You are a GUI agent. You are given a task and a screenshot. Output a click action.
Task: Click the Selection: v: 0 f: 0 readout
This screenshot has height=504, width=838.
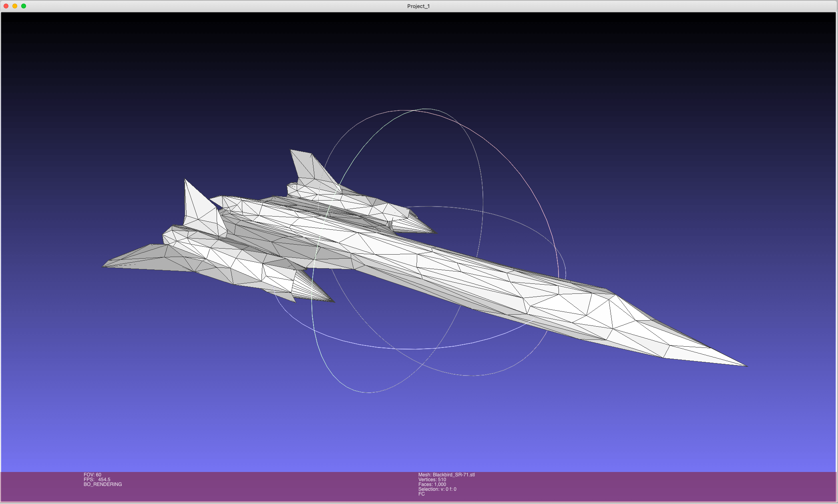pos(437,489)
